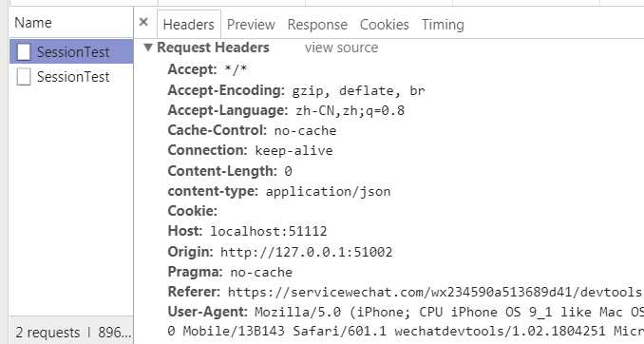The image size is (644, 344).
Task: Click the requests summary status bar
Action: [x=73, y=332]
